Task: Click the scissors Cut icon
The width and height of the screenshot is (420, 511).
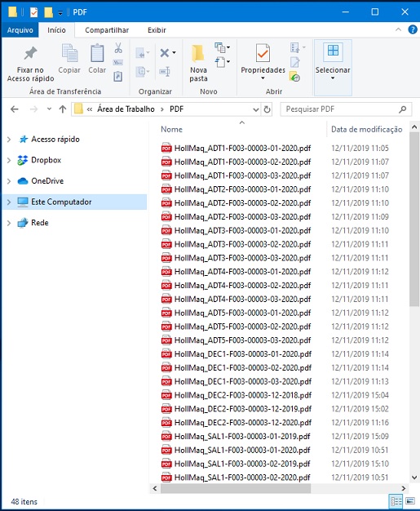Action: click(118, 48)
